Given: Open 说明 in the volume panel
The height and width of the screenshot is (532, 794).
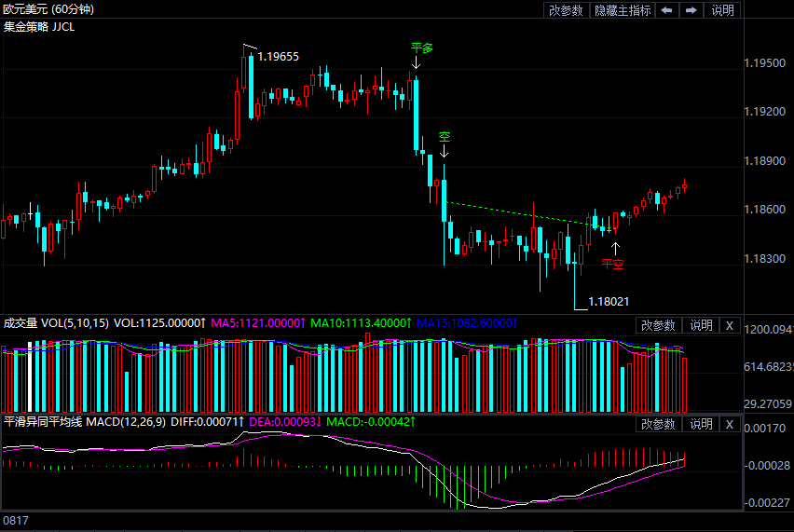Looking at the screenshot, I should [x=701, y=325].
